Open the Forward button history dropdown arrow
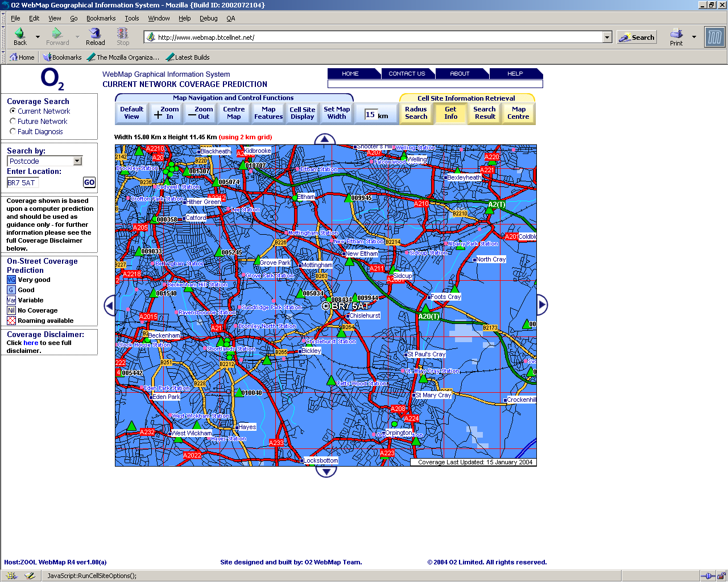728x582 pixels. [x=77, y=37]
